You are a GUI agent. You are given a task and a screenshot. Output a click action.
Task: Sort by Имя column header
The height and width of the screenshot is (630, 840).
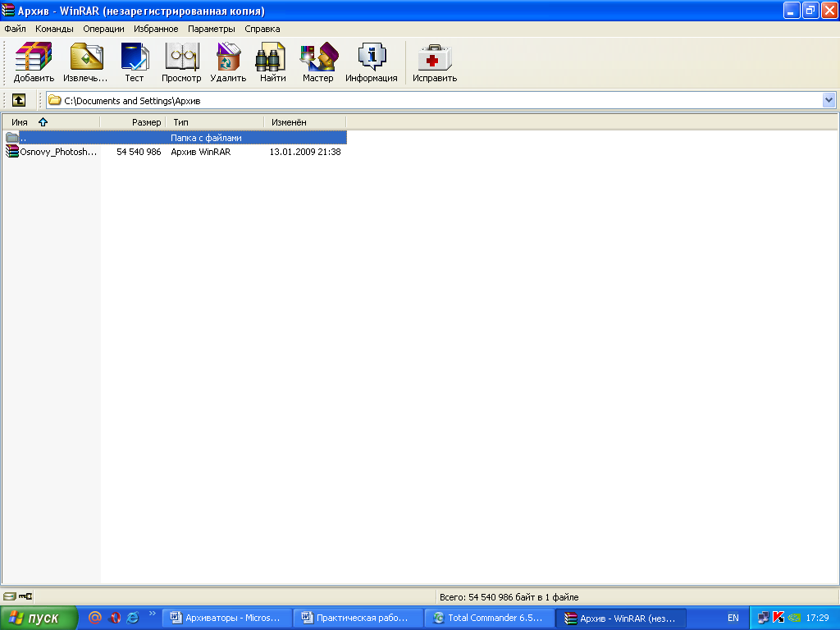51,122
